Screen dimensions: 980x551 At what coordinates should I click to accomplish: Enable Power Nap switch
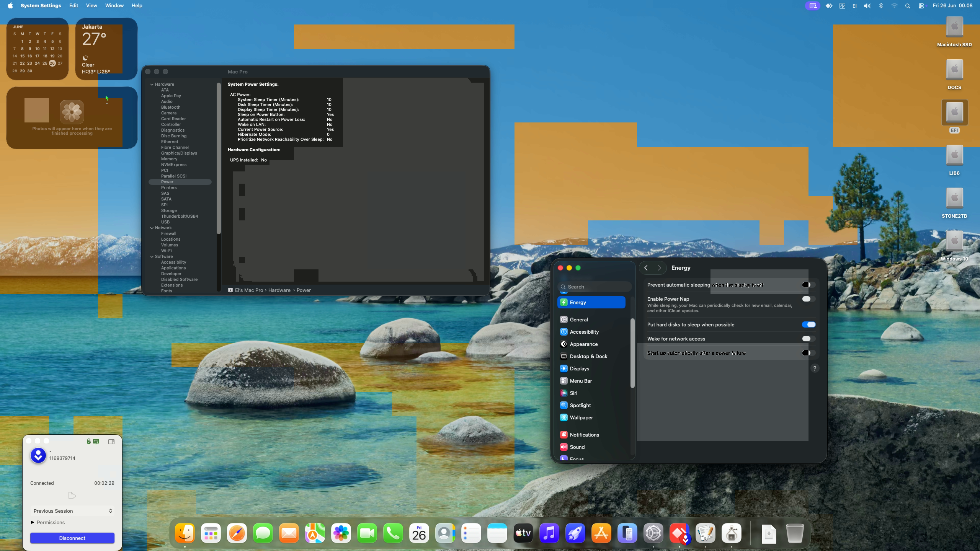click(x=808, y=299)
